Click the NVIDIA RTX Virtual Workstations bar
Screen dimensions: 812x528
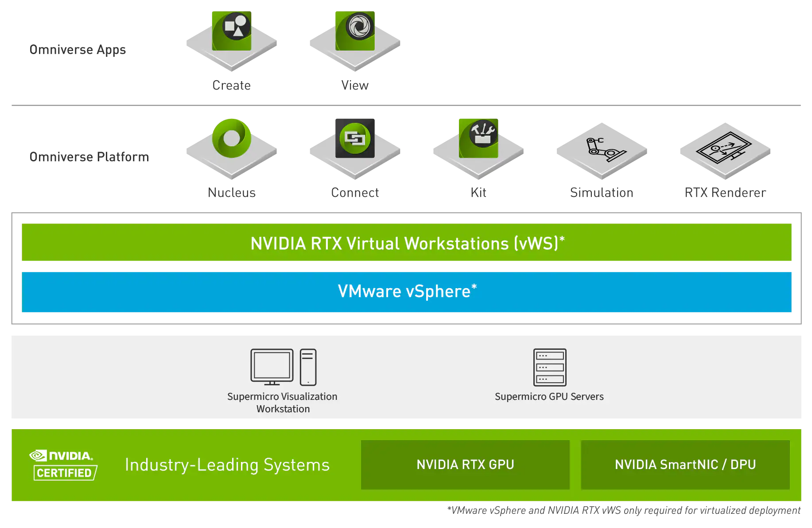point(406,242)
